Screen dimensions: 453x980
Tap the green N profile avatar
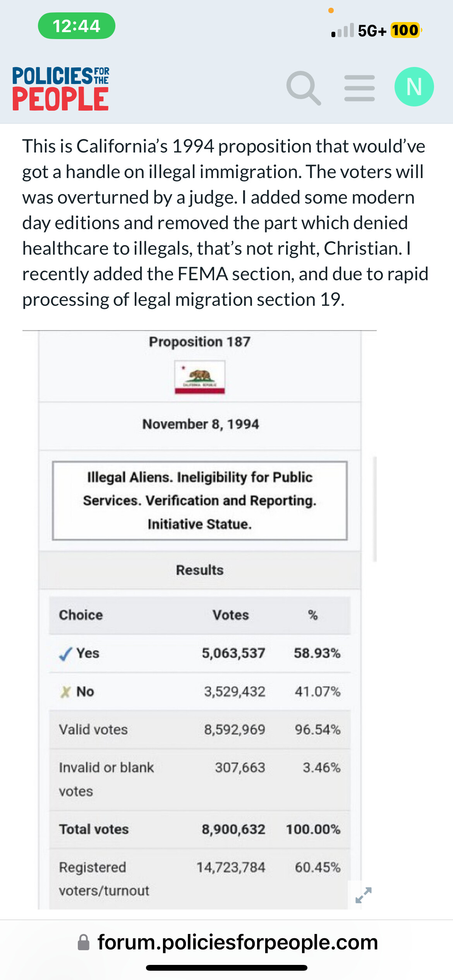(414, 87)
